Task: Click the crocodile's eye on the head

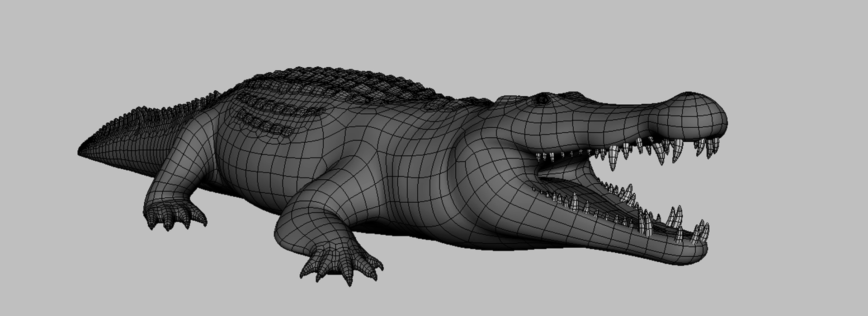Action: [x=542, y=99]
